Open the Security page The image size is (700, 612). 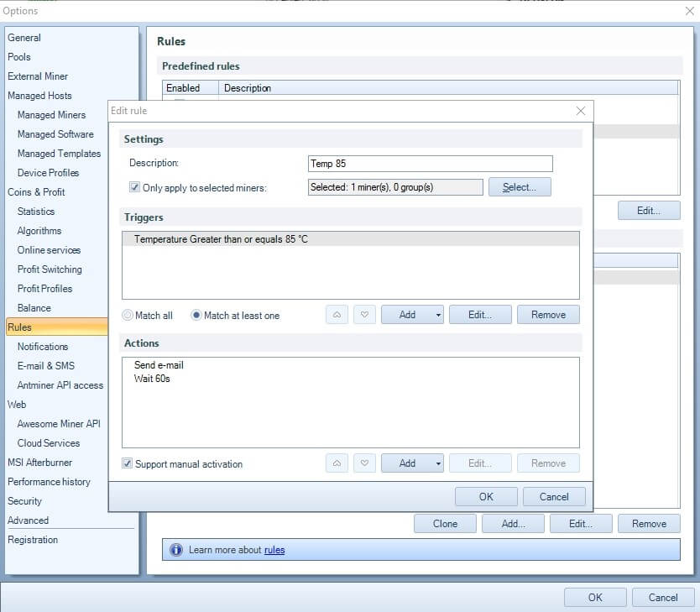tap(24, 501)
